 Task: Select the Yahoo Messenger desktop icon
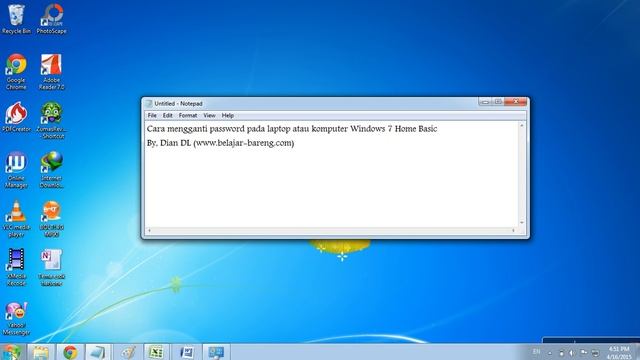(x=16, y=318)
